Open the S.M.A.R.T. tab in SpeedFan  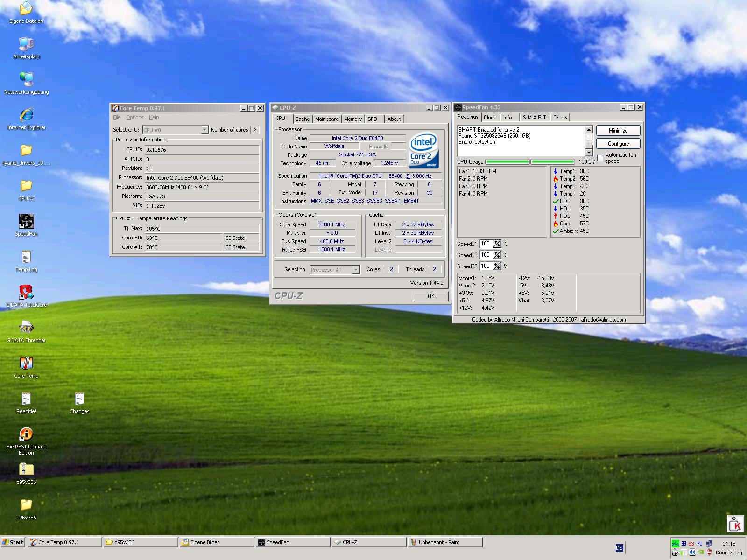click(535, 118)
